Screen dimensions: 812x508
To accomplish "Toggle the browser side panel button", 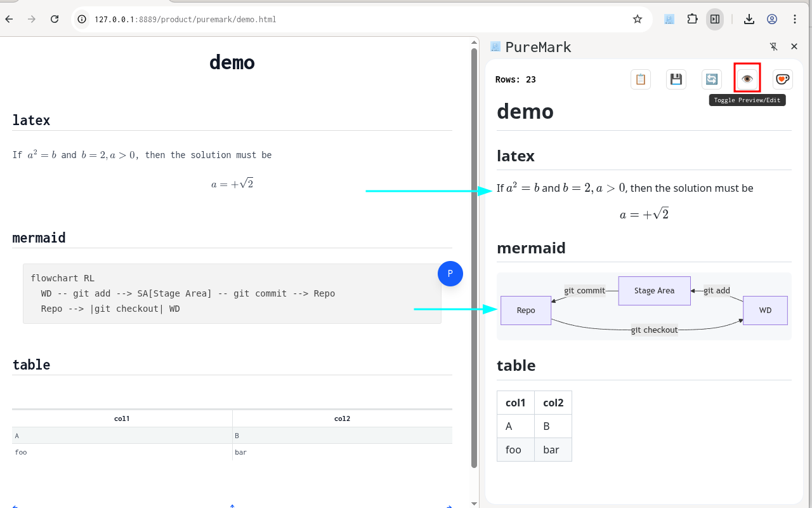I will (715, 19).
